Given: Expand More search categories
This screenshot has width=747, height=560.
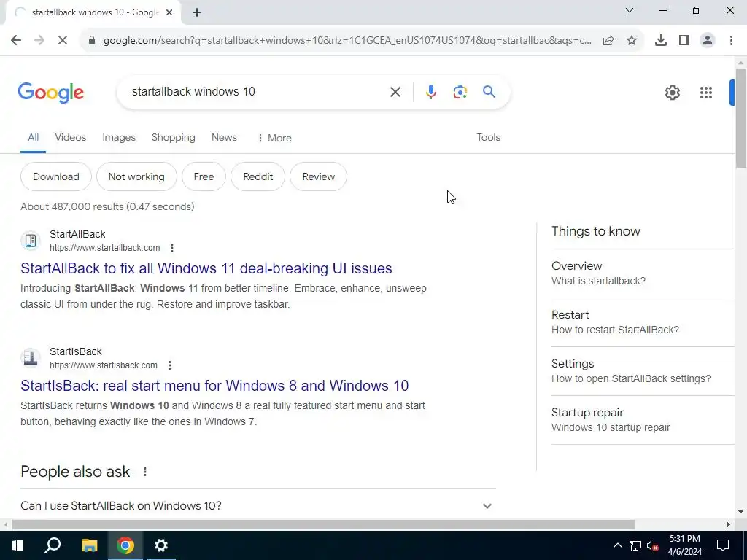Looking at the screenshot, I should tap(274, 138).
